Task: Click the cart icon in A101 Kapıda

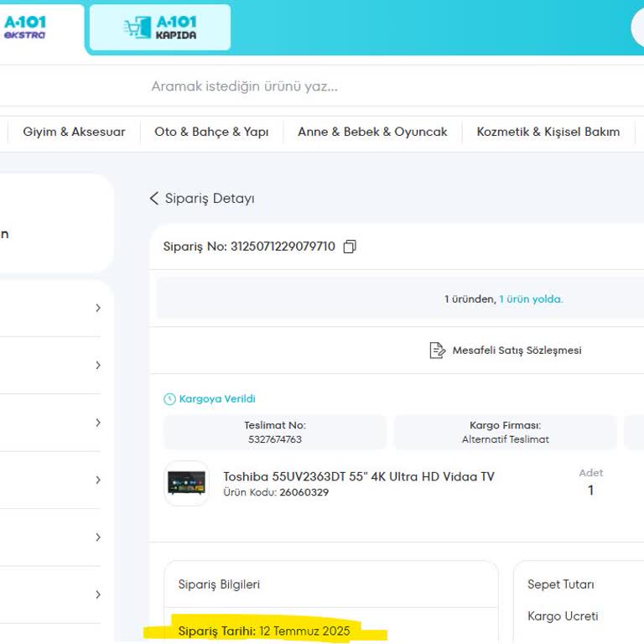Action: pos(136,28)
